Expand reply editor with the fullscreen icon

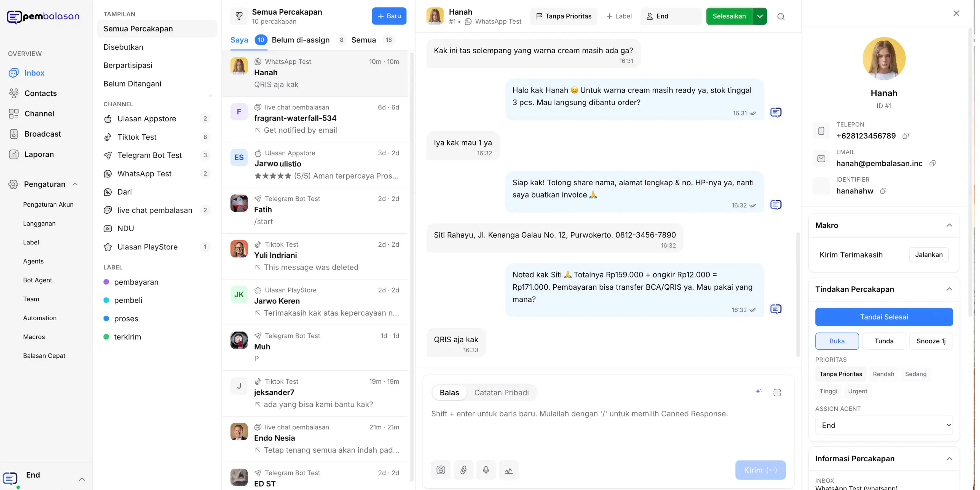(x=777, y=392)
